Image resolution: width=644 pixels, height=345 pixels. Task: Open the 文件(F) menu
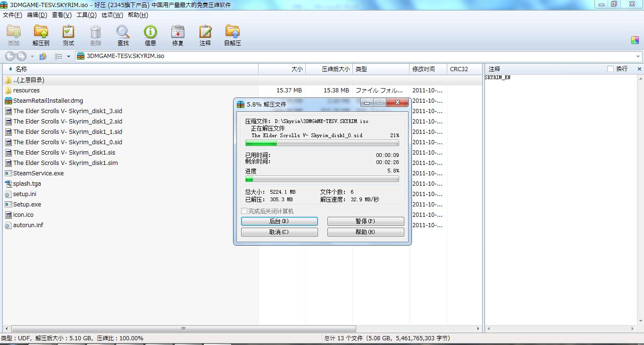pos(12,15)
